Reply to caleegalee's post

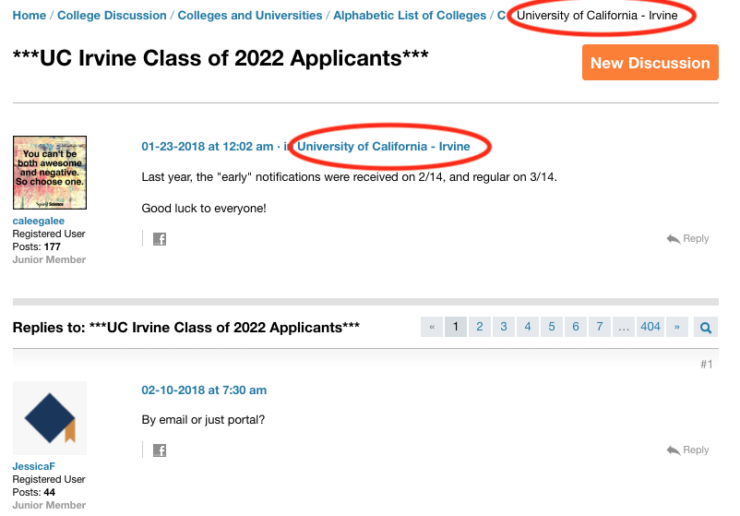click(688, 238)
